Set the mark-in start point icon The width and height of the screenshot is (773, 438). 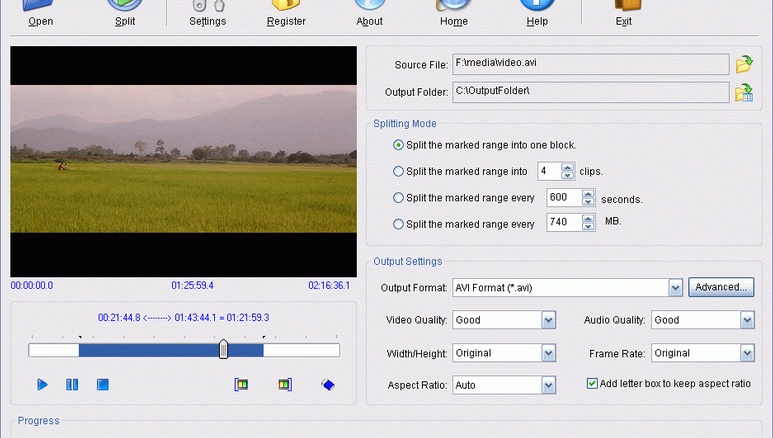click(241, 384)
